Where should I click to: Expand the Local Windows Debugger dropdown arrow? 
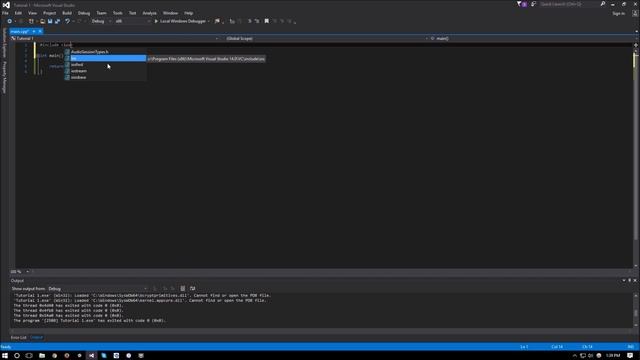(x=209, y=21)
